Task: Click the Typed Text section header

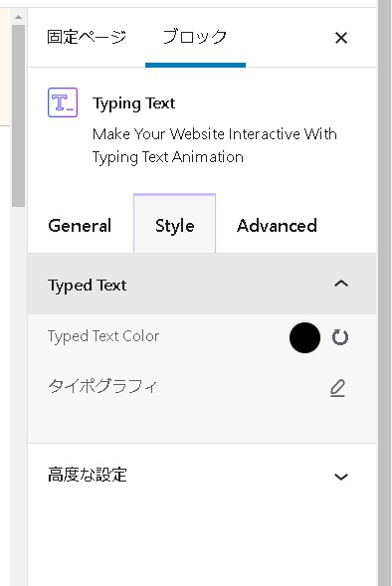Action: click(x=202, y=285)
